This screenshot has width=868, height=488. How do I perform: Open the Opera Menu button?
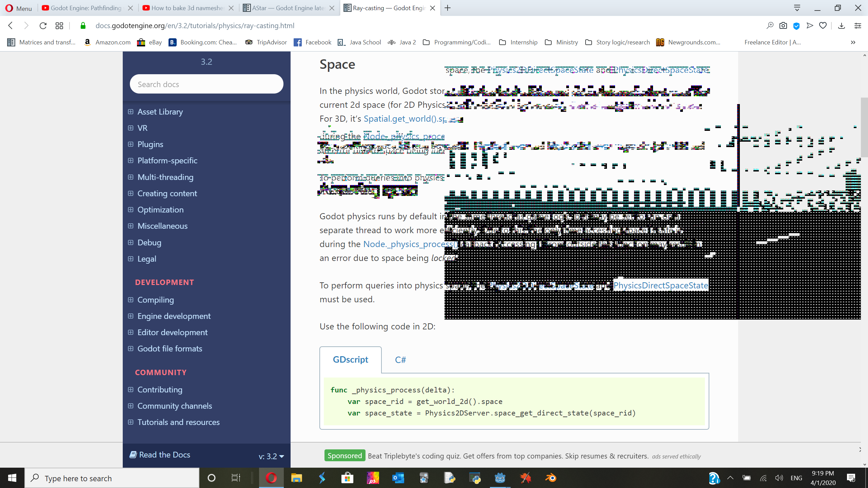coord(19,8)
